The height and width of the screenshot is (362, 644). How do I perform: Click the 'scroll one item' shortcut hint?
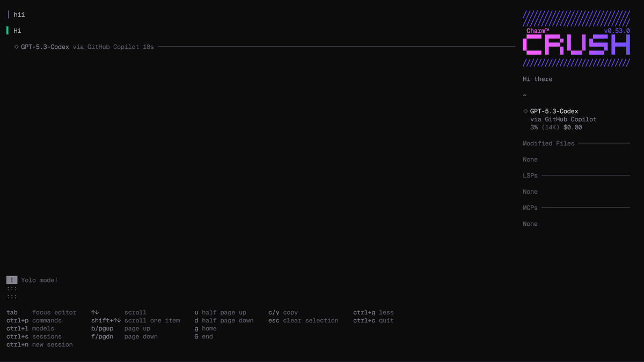point(136,320)
